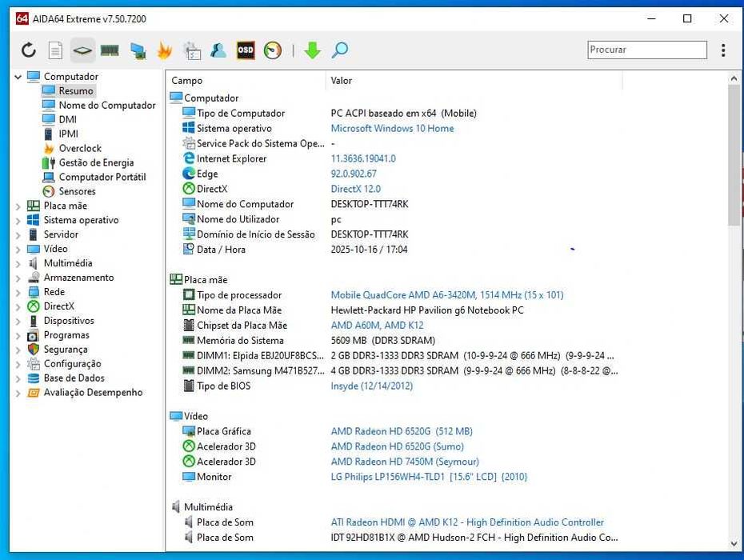Collapse the Computador tree node

pyautogui.click(x=18, y=77)
